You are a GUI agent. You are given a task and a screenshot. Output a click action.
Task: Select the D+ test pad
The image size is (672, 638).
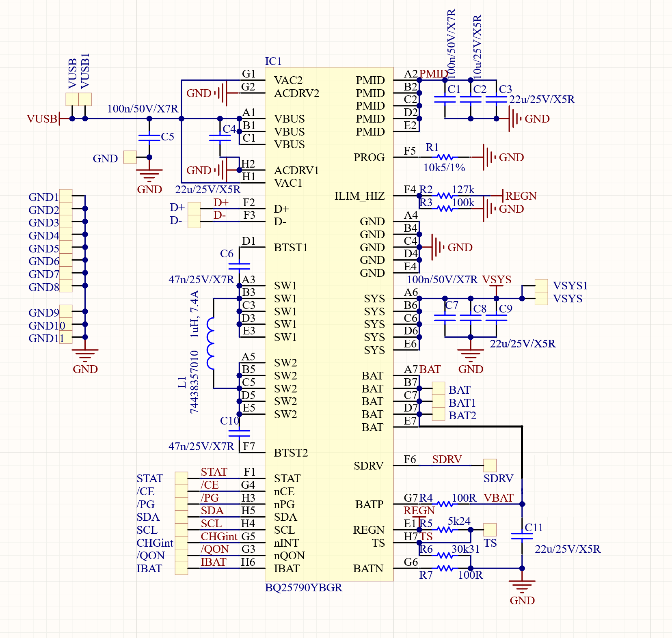click(x=194, y=209)
